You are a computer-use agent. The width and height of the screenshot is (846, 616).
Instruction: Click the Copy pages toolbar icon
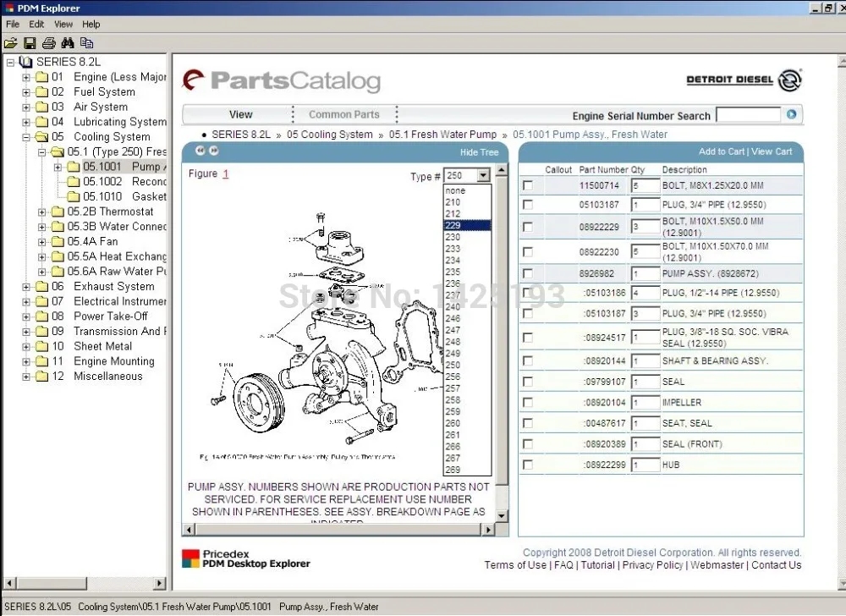(x=86, y=43)
